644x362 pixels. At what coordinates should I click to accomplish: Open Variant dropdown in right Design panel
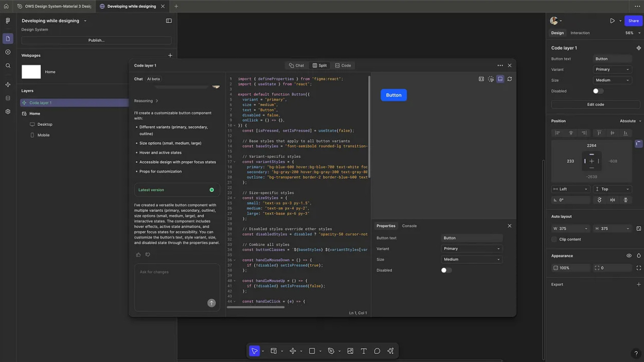click(x=612, y=69)
